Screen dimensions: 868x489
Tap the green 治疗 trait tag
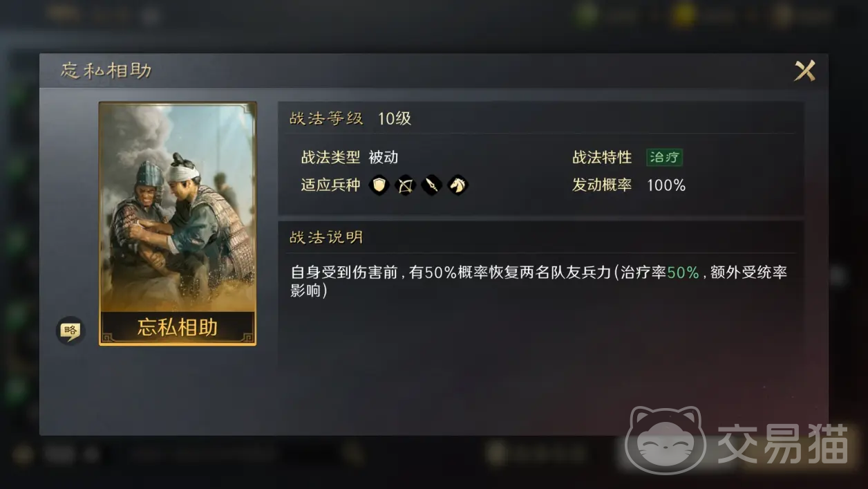tap(664, 157)
